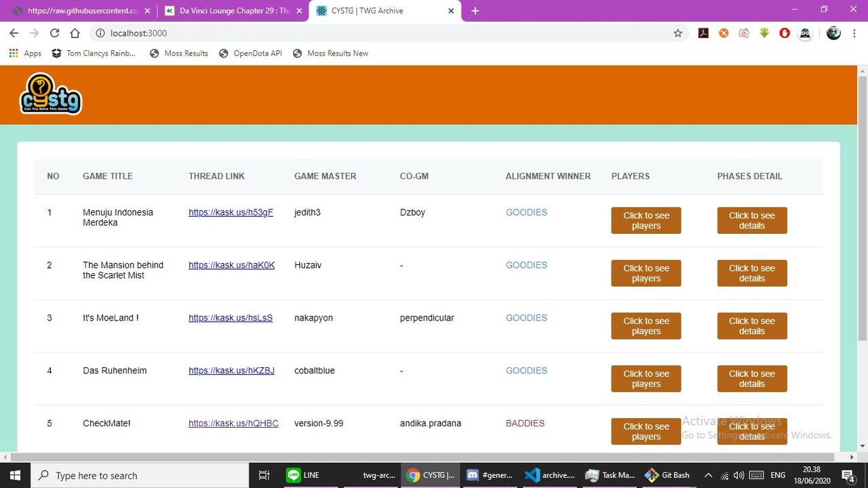See players for Menuju Indonesia Merdeka
Screen dimensions: 868x488
[x=646, y=220]
